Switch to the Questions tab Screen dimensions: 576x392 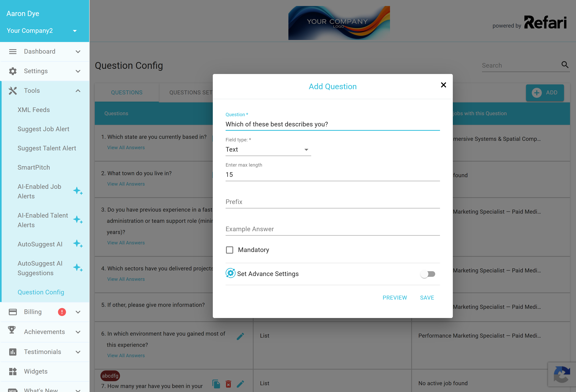(127, 92)
